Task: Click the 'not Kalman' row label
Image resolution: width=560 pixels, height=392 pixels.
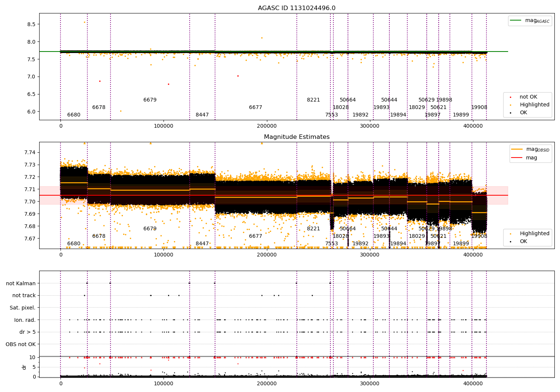Action: tap(21, 283)
